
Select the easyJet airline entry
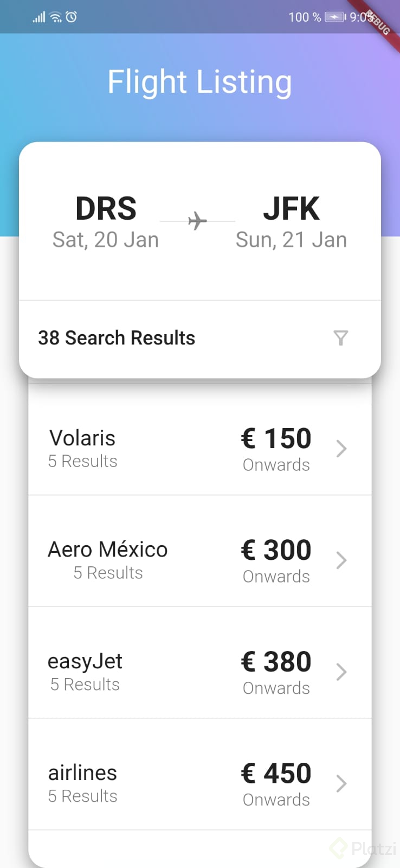(200, 663)
